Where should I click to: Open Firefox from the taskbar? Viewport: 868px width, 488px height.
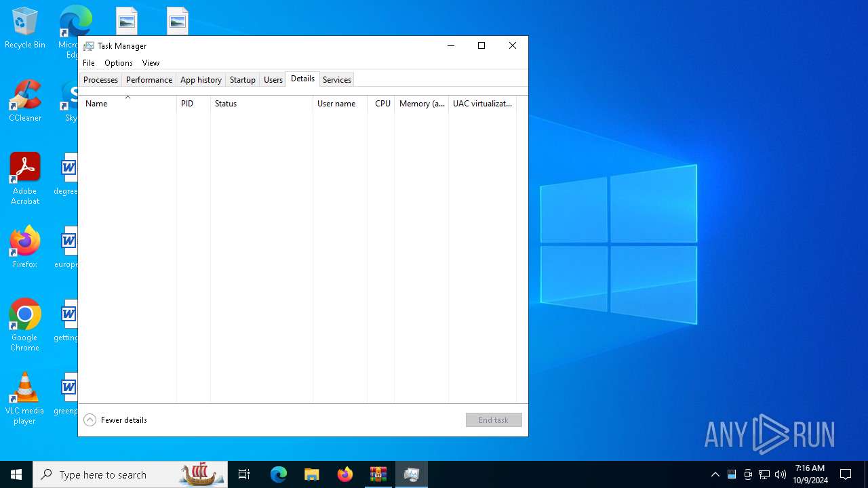[345, 474]
